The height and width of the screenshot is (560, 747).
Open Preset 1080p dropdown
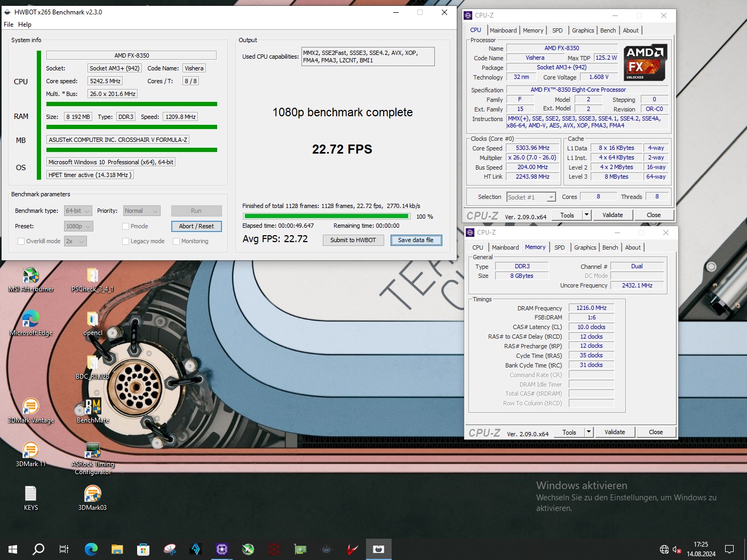(78, 226)
